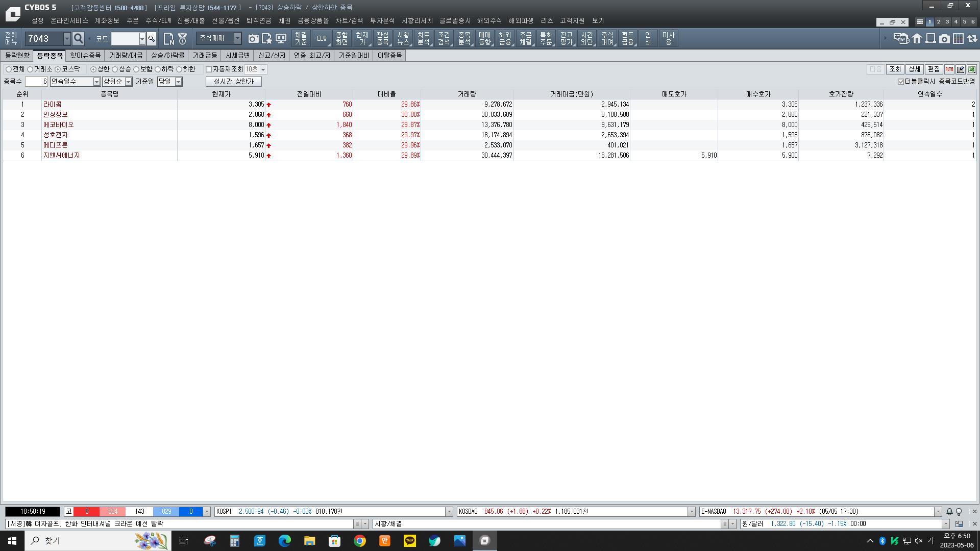Open the 관심종목 toolbar button
The height and width of the screenshot is (551, 980).
(383, 39)
